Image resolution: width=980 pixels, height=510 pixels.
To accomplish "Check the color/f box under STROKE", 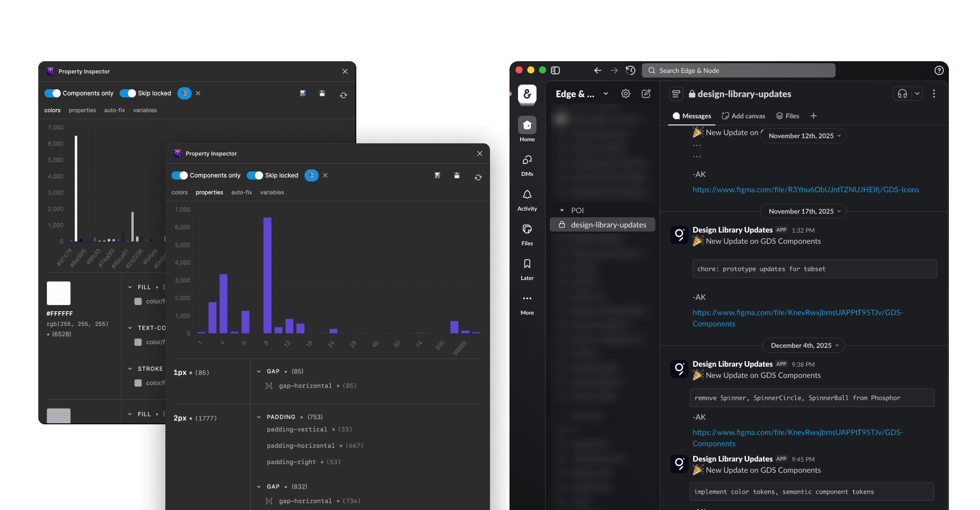I will (x=138, y=383).
